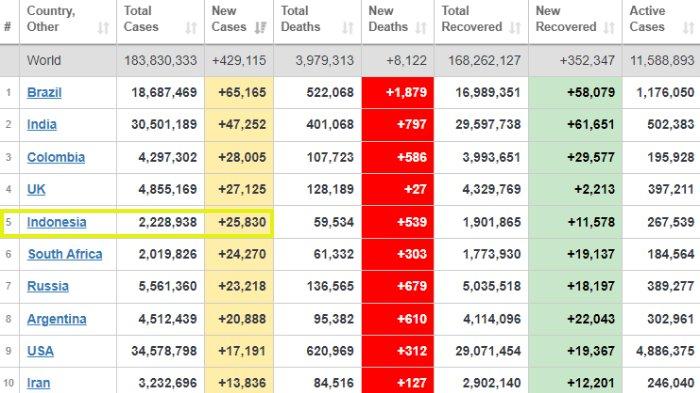This screenshot has height=393, width=700.
Task: Sort by Country, Other column arrows
Action: click(103, 28)
